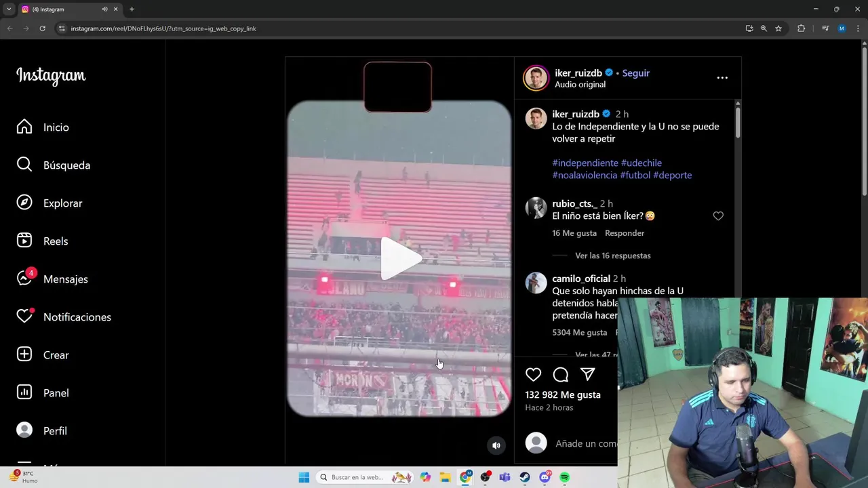
Task: Open media controls icon in Chrome
Action: (x=825, y=28)
